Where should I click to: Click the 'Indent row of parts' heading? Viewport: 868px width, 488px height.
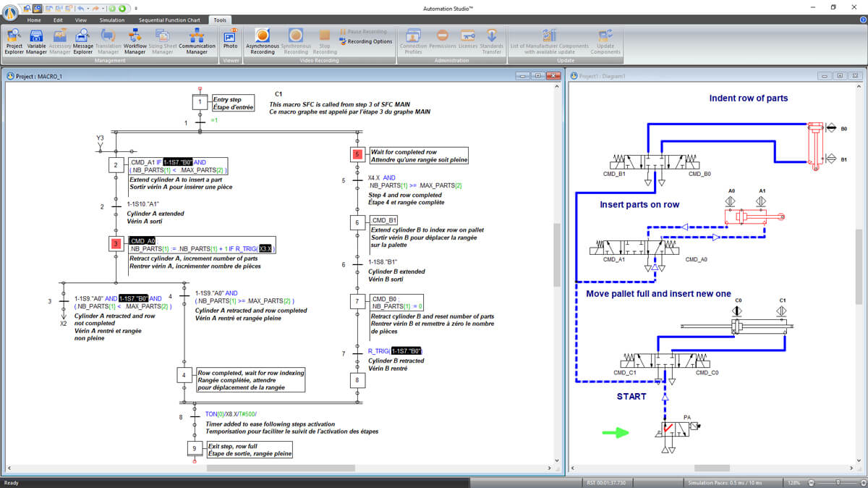click(x=749, y=98)
